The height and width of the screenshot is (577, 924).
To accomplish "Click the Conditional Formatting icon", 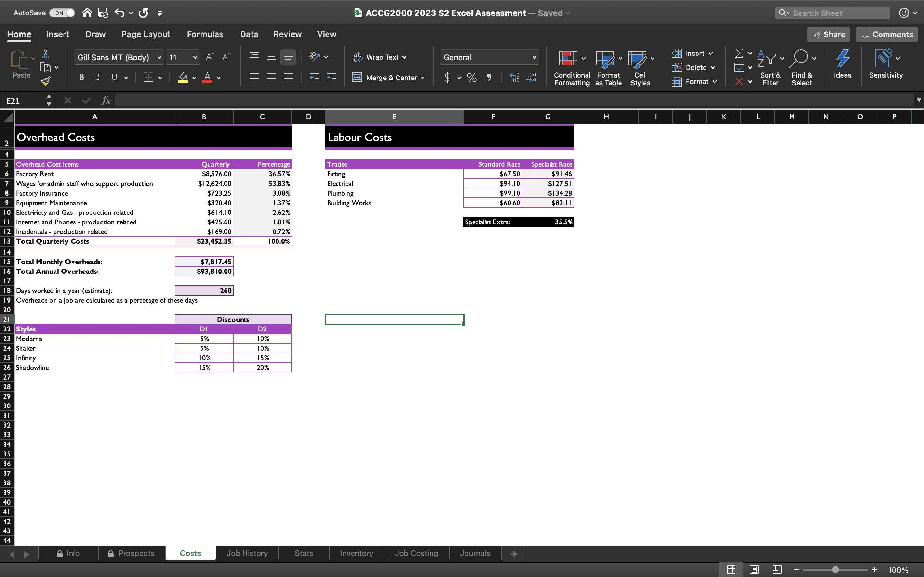I will coord(568,59).
